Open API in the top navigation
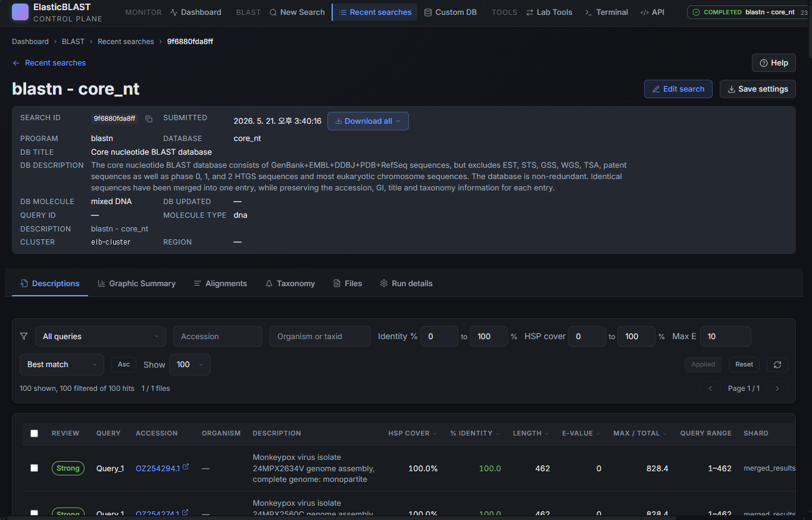This screenshot has width=812, height=520. pos(652,12)
